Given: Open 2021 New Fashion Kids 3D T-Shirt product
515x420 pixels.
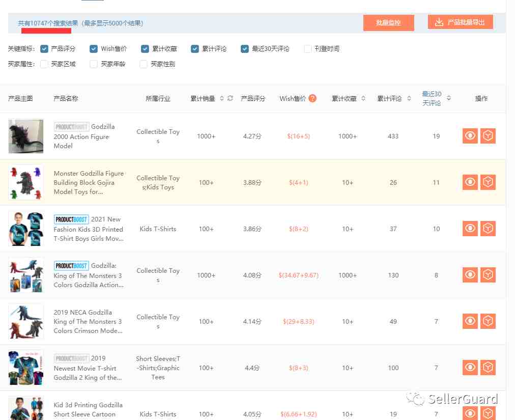Looking at the screenshot, I should coord(89,229).
